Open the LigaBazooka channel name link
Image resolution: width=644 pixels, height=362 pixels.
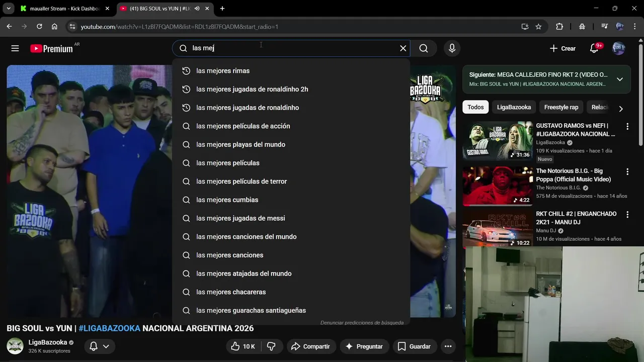(x=48, y=342)
